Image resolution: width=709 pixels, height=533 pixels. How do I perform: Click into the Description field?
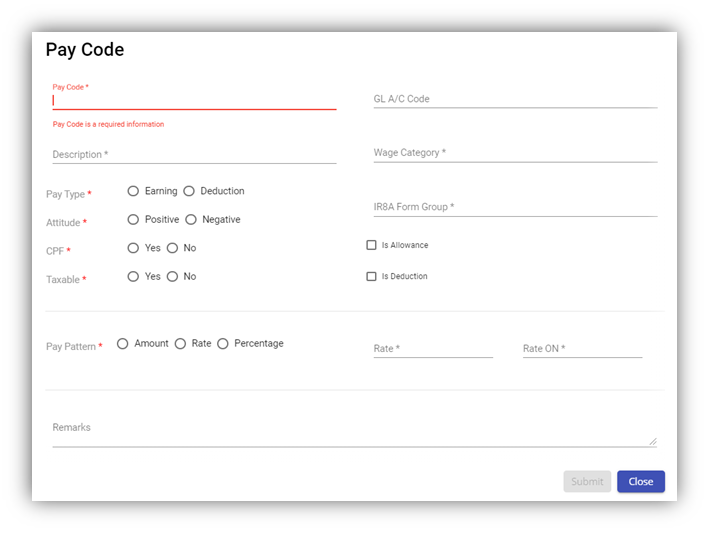194,155
